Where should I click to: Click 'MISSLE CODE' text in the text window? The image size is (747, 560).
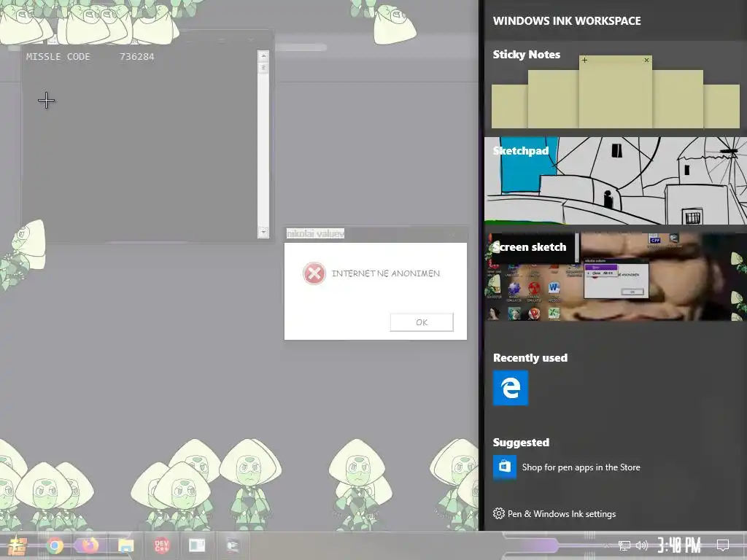pyautogui.click(x=58, y=57)
